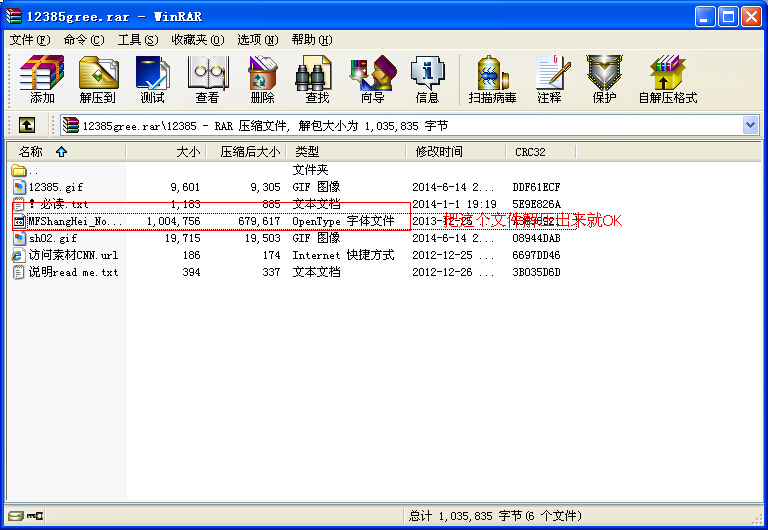Click date 2014-1-1 19:19
The image size is (768, 530).
(455, 204)
